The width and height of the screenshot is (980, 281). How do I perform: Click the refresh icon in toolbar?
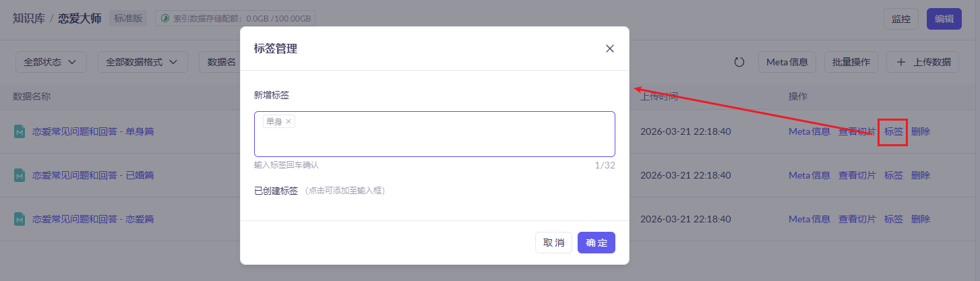coord(739,62)
